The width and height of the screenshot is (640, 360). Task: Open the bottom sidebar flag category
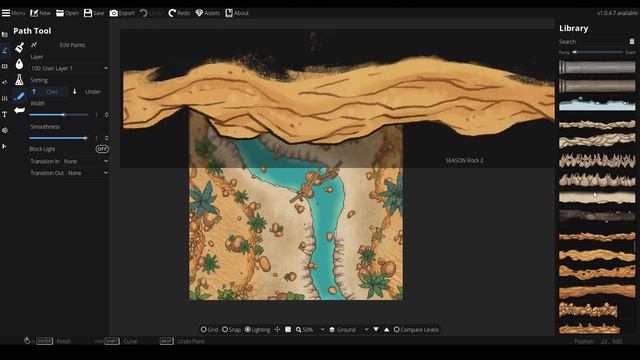tap(4, 146)
